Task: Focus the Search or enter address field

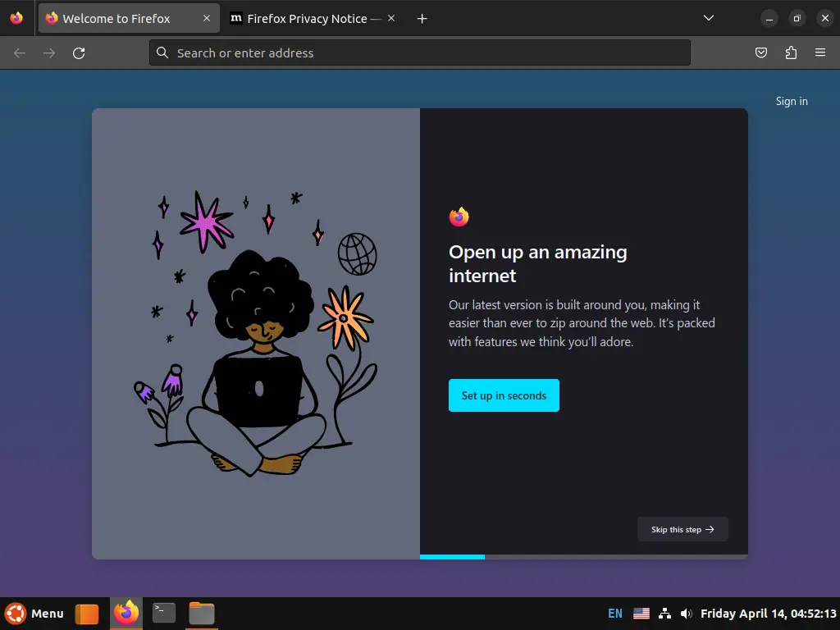Action: [420, 53]
